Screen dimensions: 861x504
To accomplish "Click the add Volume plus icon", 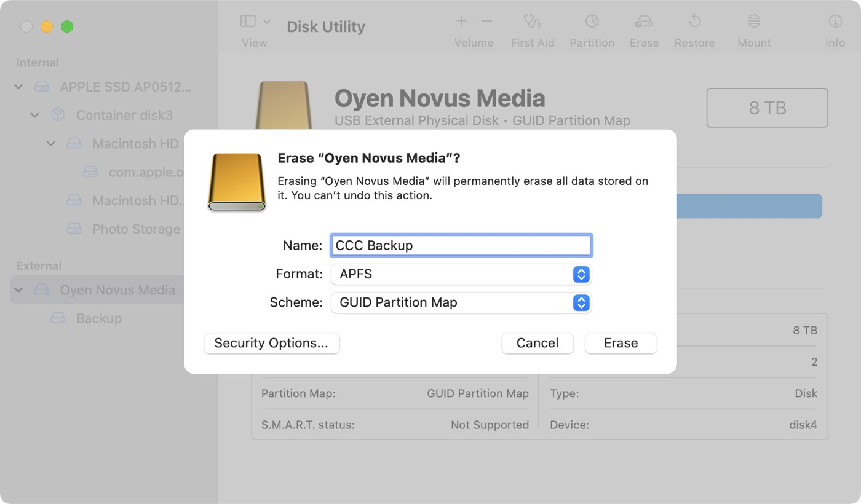I will [461, 22].
